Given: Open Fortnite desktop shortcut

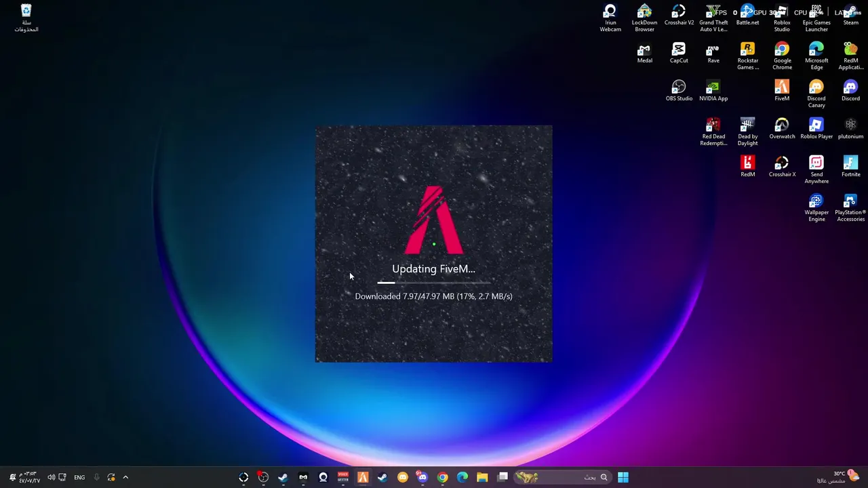Looking at the screenshot, I should pyautogui.click(x=850, y=167).
